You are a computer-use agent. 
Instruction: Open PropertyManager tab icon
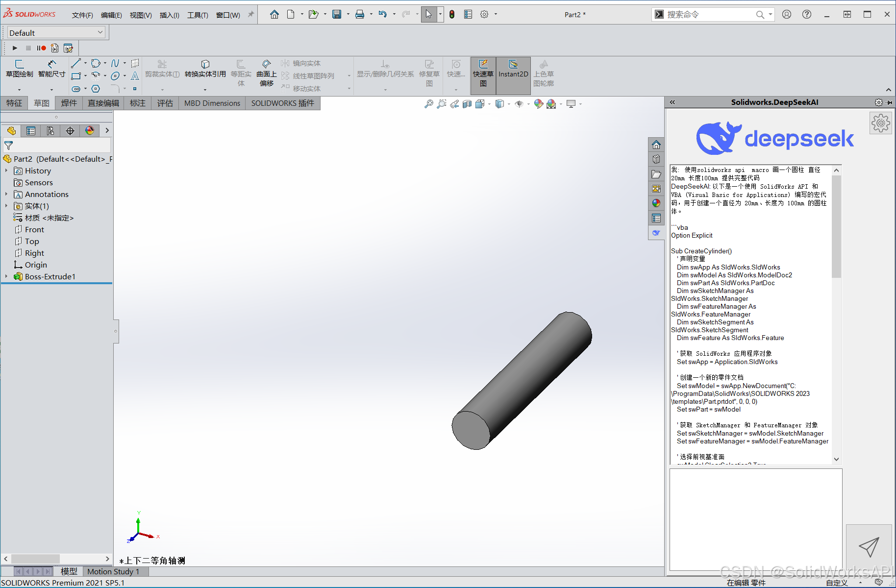[31, 131]
